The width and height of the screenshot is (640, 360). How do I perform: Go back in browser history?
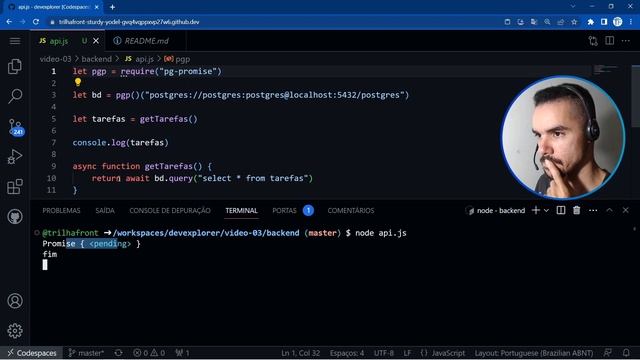[9, 22]
